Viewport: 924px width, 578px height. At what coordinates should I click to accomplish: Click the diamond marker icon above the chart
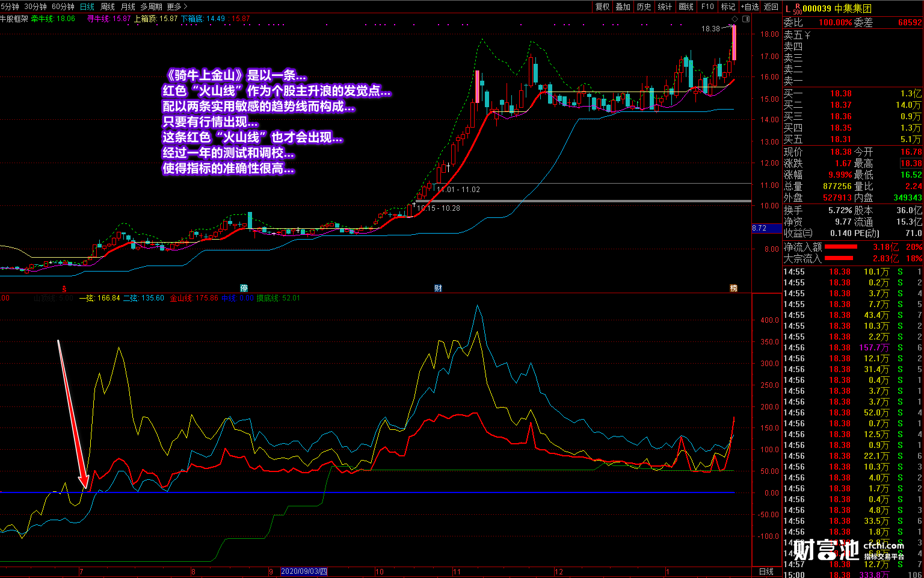735,19
